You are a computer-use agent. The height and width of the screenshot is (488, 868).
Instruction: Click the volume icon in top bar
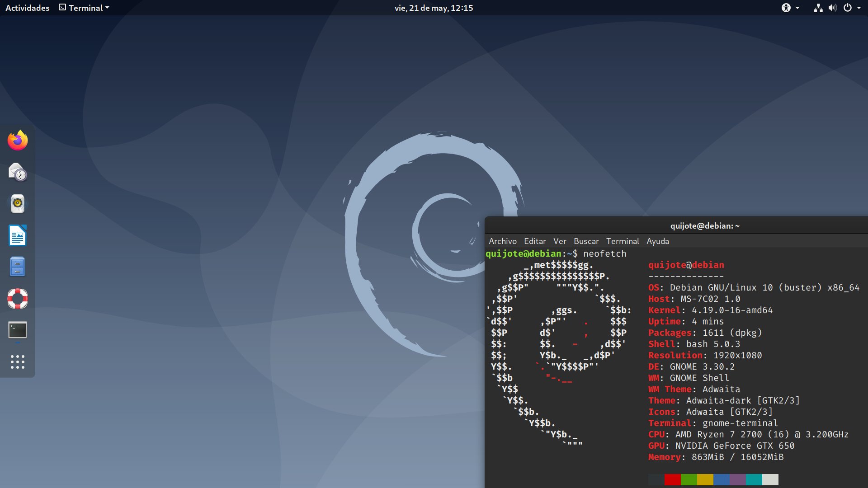coord(832,8)
